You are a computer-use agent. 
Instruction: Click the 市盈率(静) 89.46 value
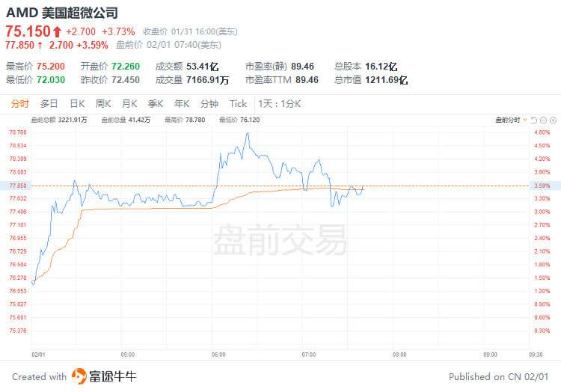tap(302, 67)
